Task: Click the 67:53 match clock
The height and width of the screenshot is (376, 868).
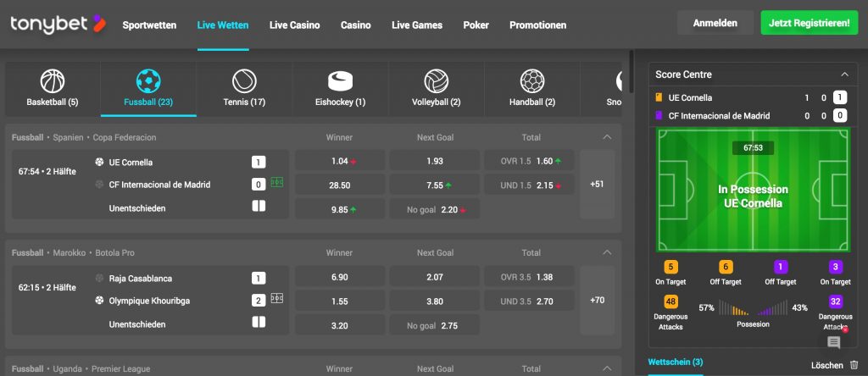Action: tap(753, 148)
